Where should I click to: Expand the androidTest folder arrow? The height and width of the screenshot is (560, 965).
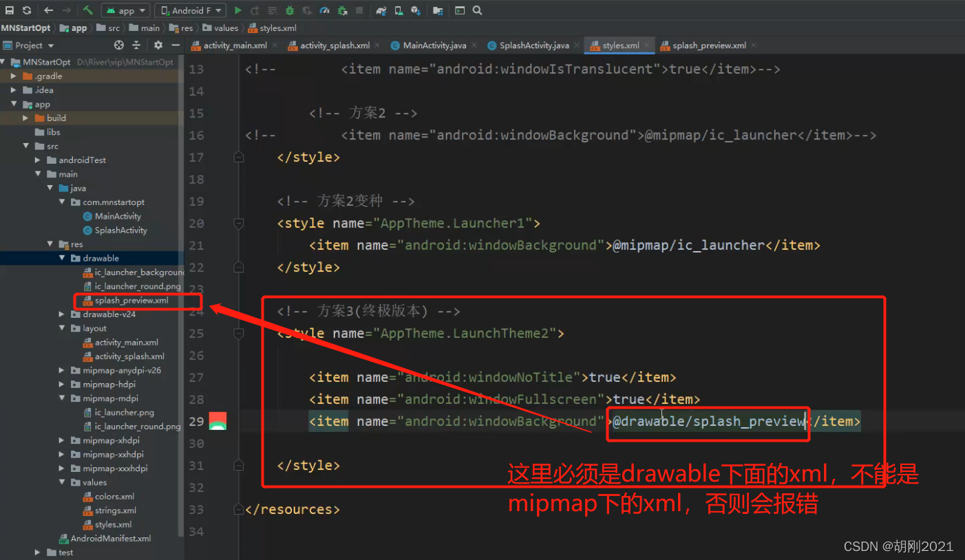[38, 160]
